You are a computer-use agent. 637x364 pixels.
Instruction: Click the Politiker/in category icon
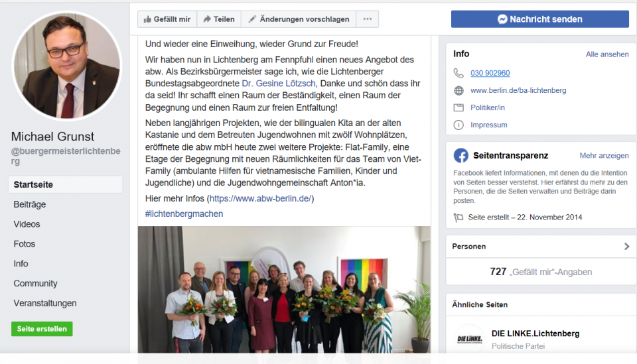[x=459, y=107]
